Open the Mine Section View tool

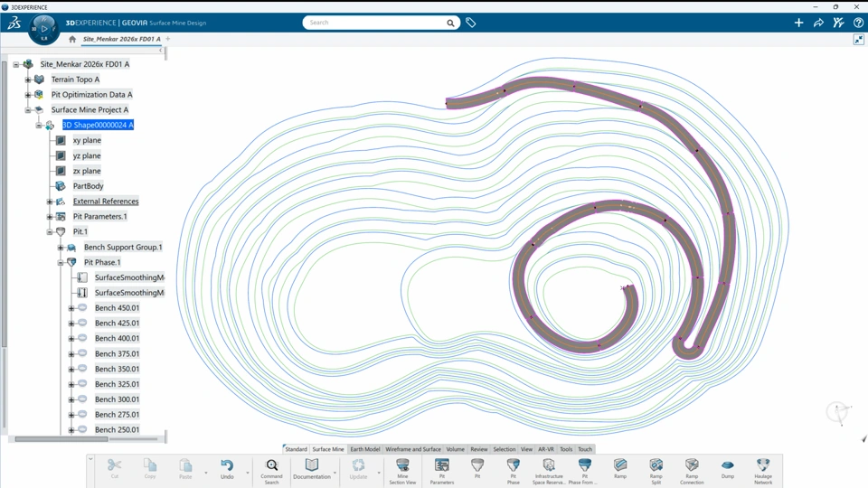(x=402, y=471)
